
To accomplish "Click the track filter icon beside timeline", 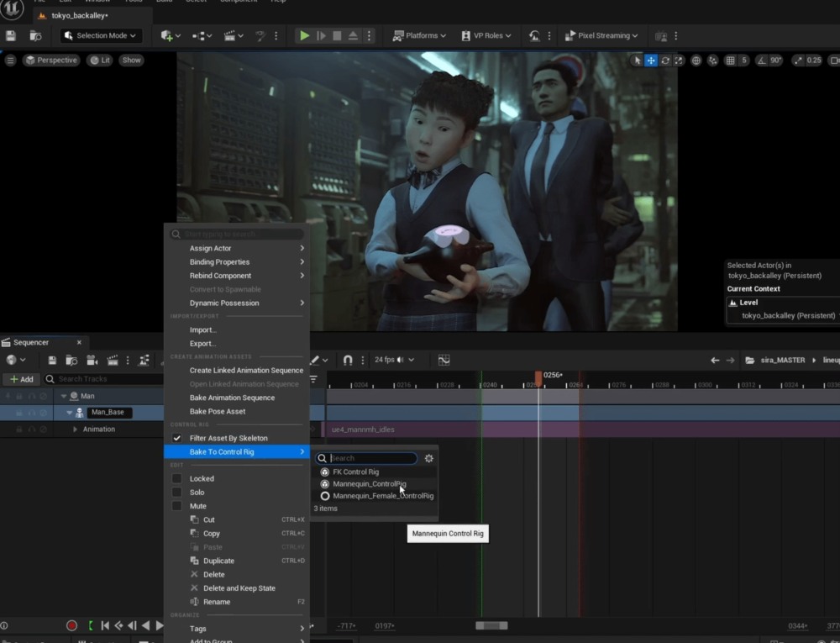I will click(x=313, y=379).
